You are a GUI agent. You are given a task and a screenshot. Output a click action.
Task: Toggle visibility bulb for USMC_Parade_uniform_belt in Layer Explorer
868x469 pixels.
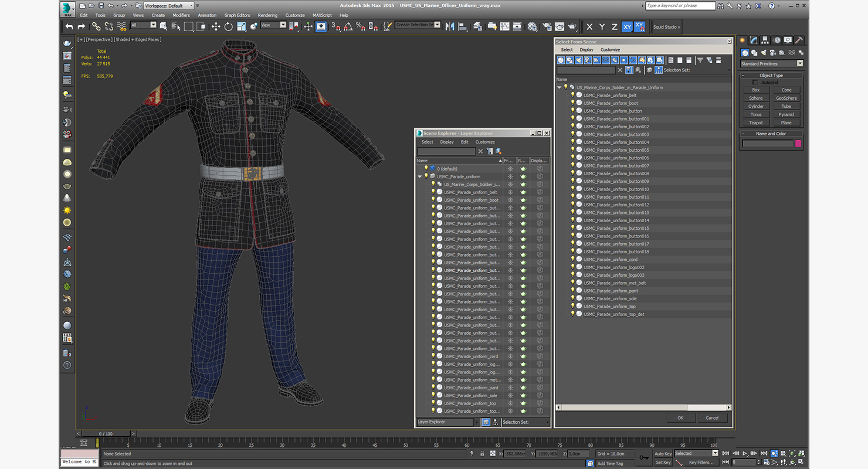(433, 192)
